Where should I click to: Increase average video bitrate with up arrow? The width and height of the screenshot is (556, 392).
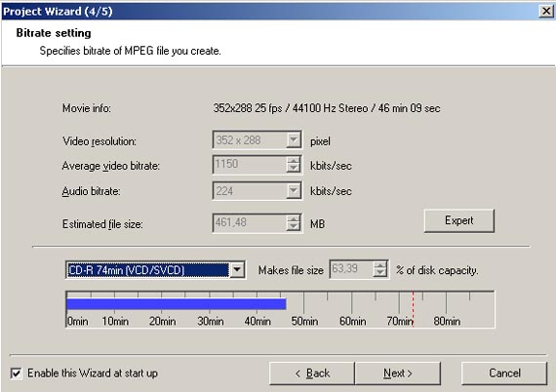pos(294,161)
